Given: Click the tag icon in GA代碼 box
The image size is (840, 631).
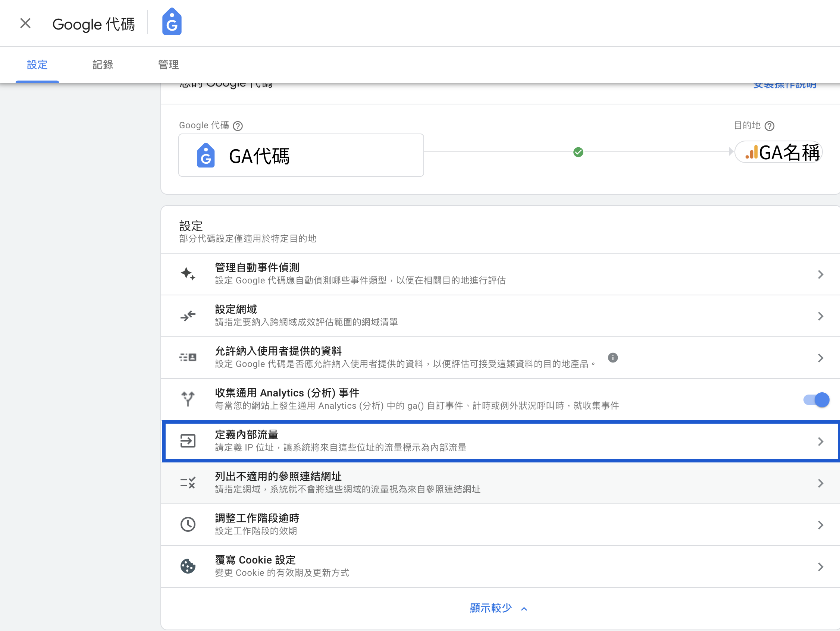Looking at the screenshot, I should (206, 155).
